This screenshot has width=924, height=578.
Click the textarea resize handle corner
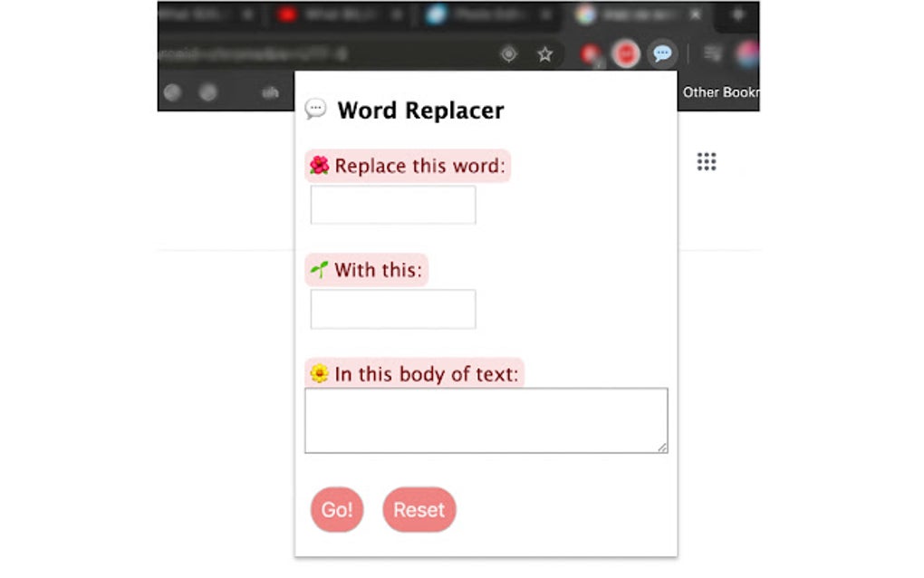click(662, 448)
